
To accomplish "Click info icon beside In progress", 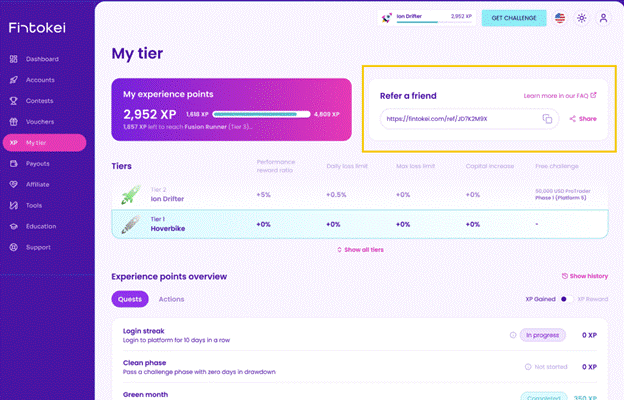I will (513, 335).
